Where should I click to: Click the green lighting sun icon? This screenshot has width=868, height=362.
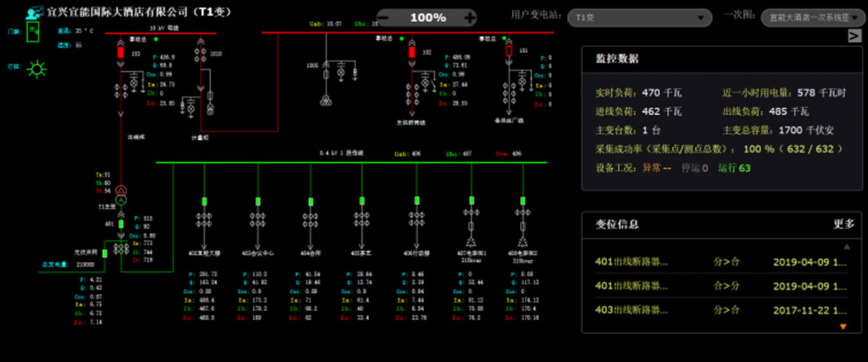click(x=35, y=69)
